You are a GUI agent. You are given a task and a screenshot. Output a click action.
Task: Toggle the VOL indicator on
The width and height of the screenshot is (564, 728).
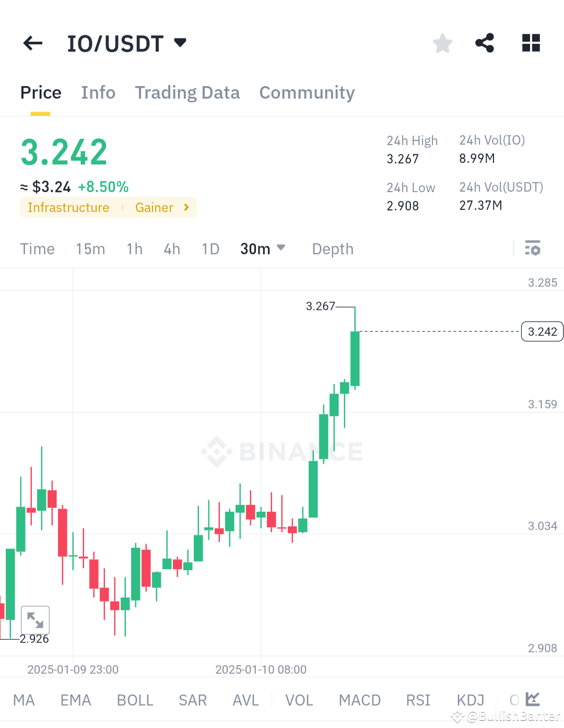click(x=299, y=700)
